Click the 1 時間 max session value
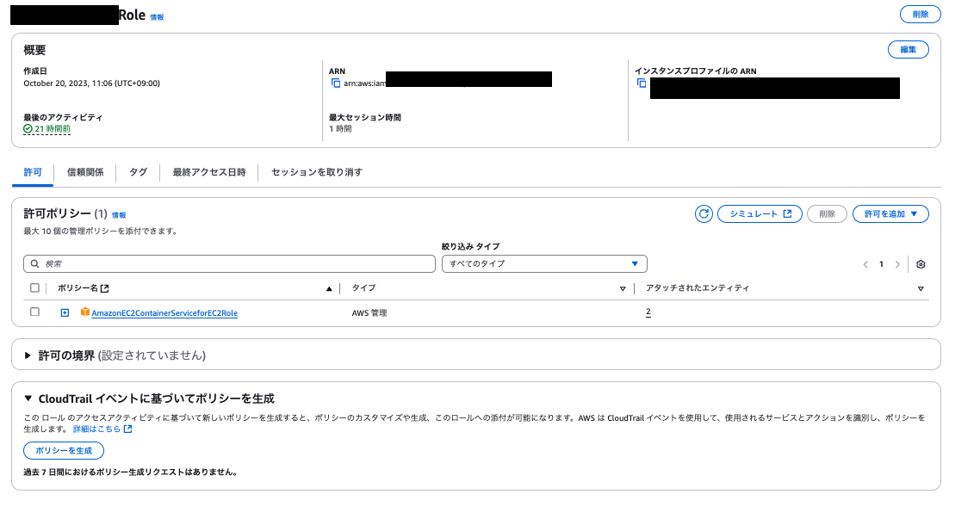The height and width of the screenshot is (519, 980). point(341,128)
